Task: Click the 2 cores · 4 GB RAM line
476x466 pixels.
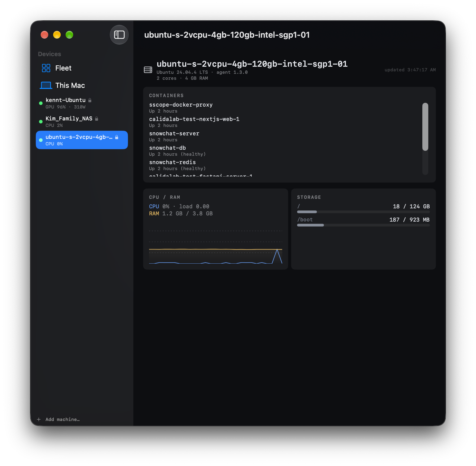Action: tap(182, 78)
